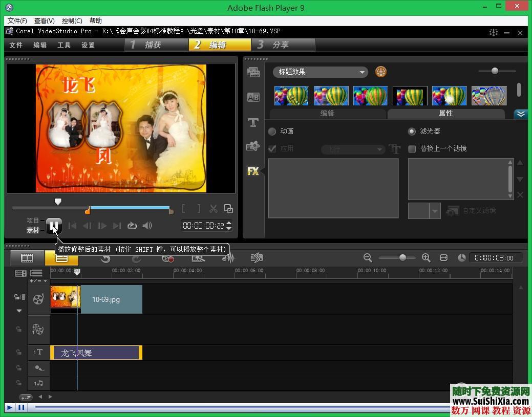Click the scissors cut clip icon

214,209
